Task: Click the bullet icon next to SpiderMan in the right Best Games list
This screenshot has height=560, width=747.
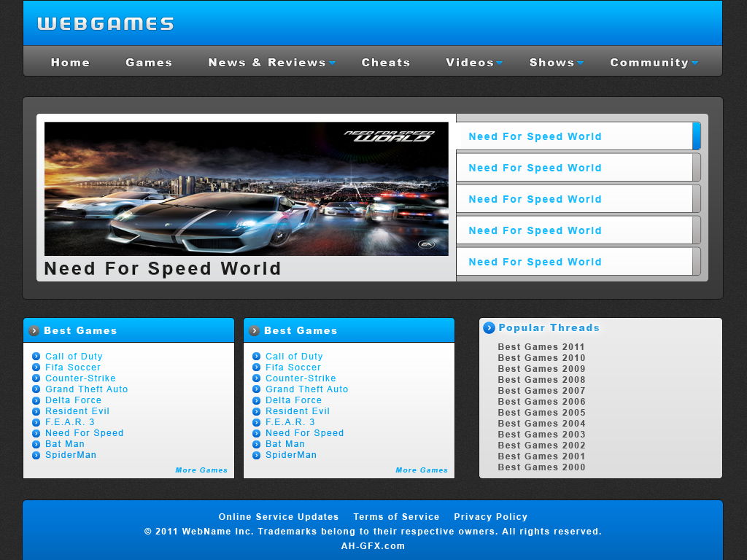Action: (257, 455)
